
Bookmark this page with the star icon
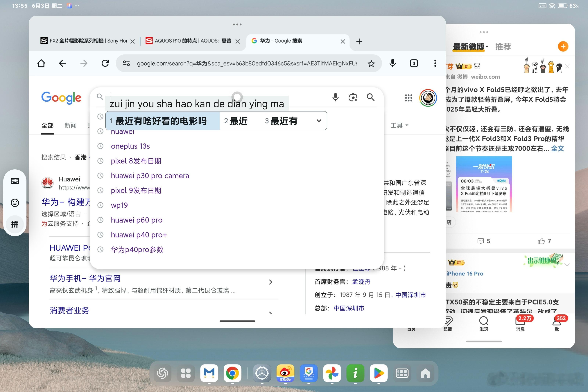tap(371, 63)
